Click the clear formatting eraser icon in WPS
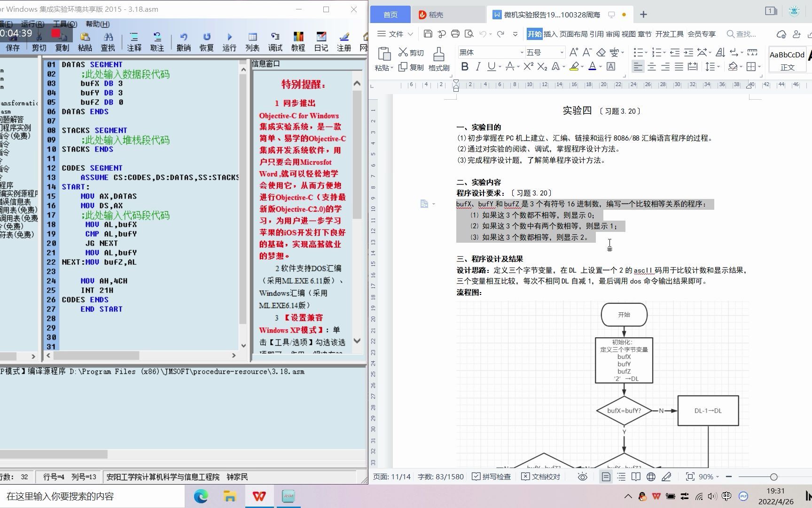 tap(601, 52)
